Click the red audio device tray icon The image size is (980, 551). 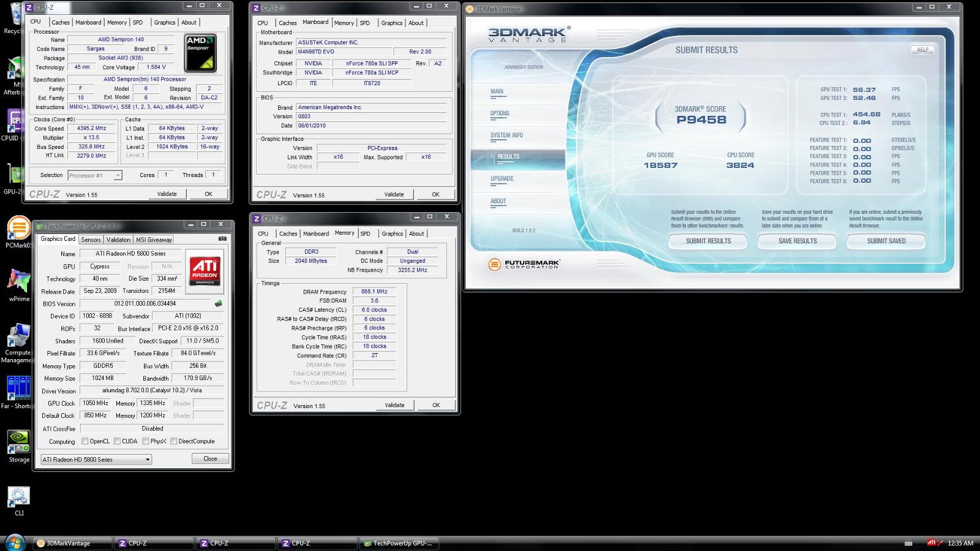[941, 543]
